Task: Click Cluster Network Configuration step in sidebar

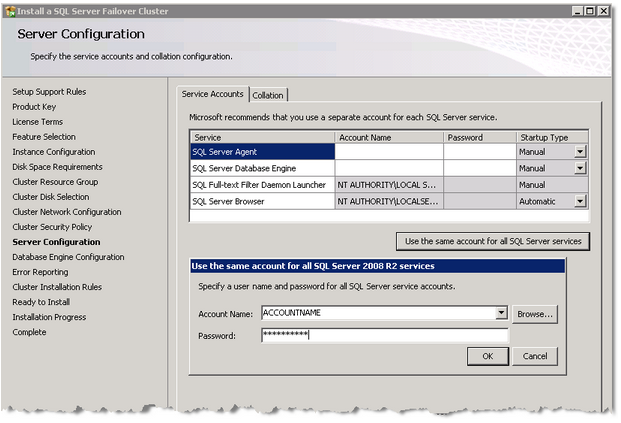Action: click(67, 212)
